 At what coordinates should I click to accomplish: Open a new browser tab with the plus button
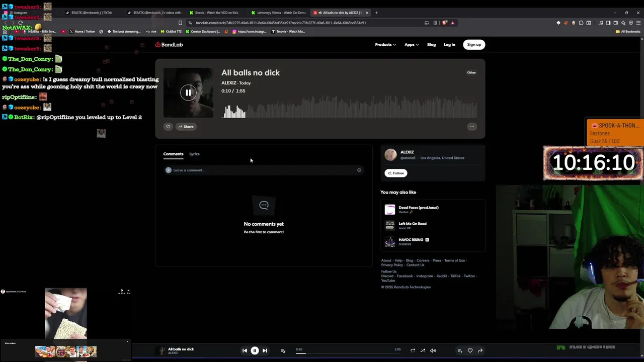(376, 13)
